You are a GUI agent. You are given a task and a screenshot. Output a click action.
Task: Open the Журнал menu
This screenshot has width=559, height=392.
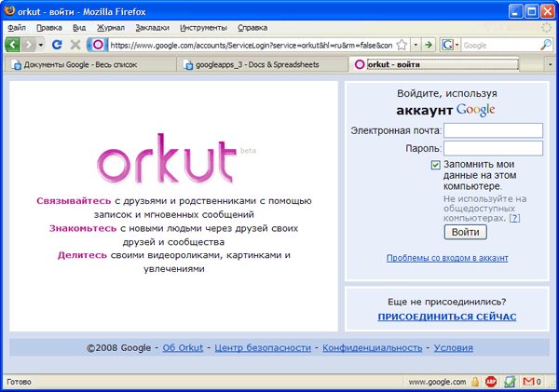click(111, 28)
